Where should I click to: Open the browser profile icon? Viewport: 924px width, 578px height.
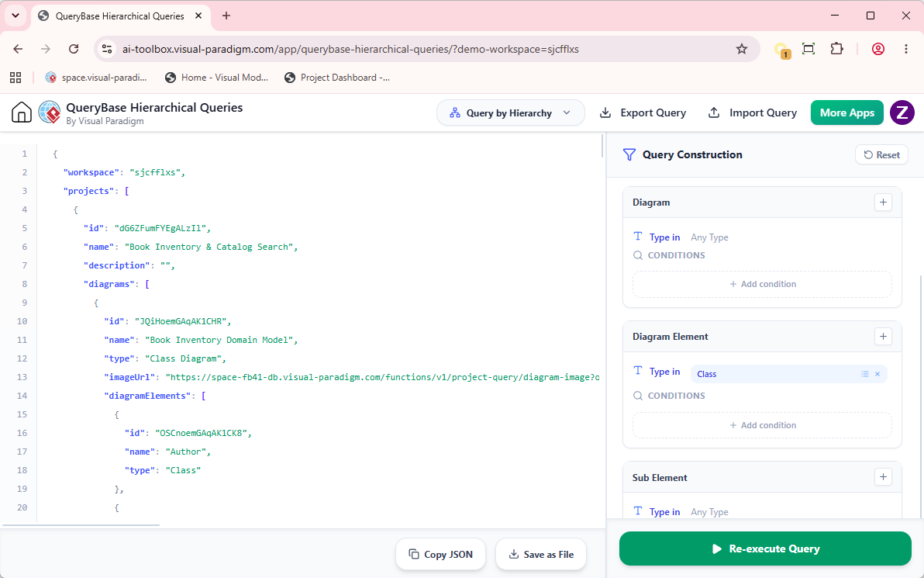point(878,49)
